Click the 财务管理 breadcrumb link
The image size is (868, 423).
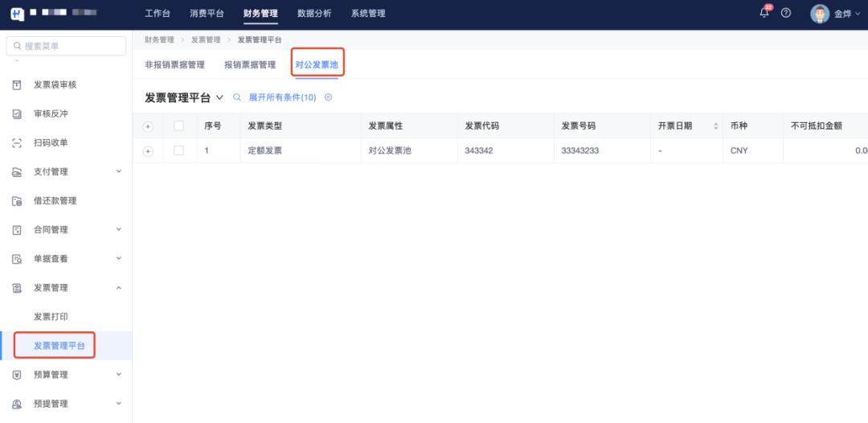pyautogui.click(x=159, y=40)
